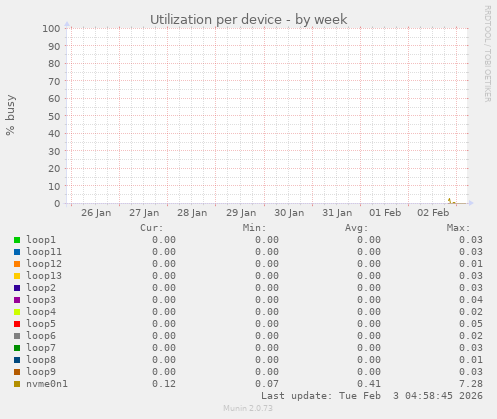Image resolution: width=497 pixels, height=419 pixels.
Task: Select the loop2 device label
Action: [x=41, y=288]
